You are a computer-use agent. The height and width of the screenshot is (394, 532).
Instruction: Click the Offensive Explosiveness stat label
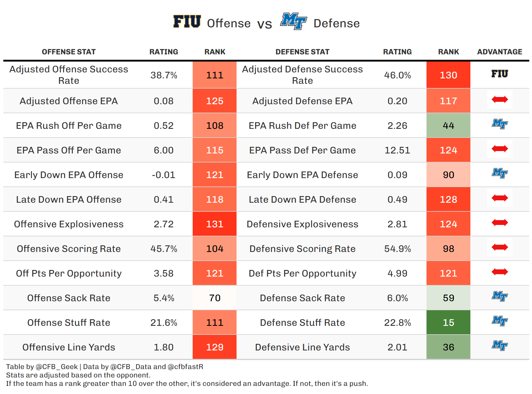(69, 224)
